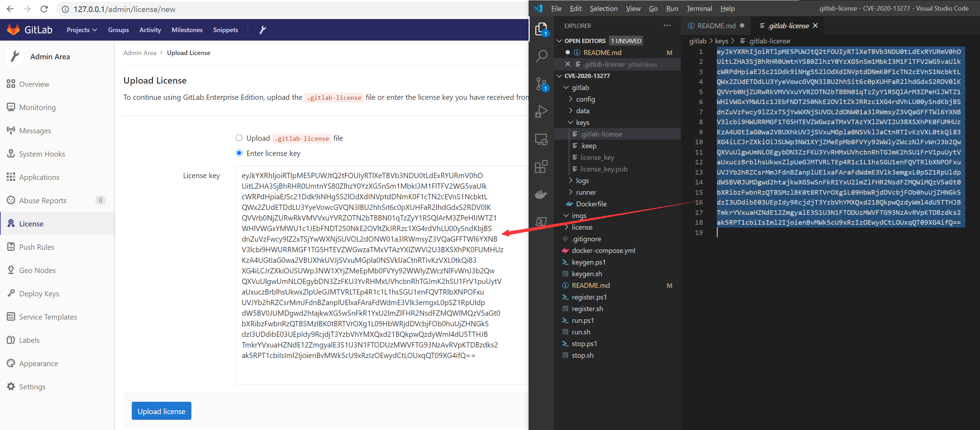Select the Enter license key radio

pos(239,153)
